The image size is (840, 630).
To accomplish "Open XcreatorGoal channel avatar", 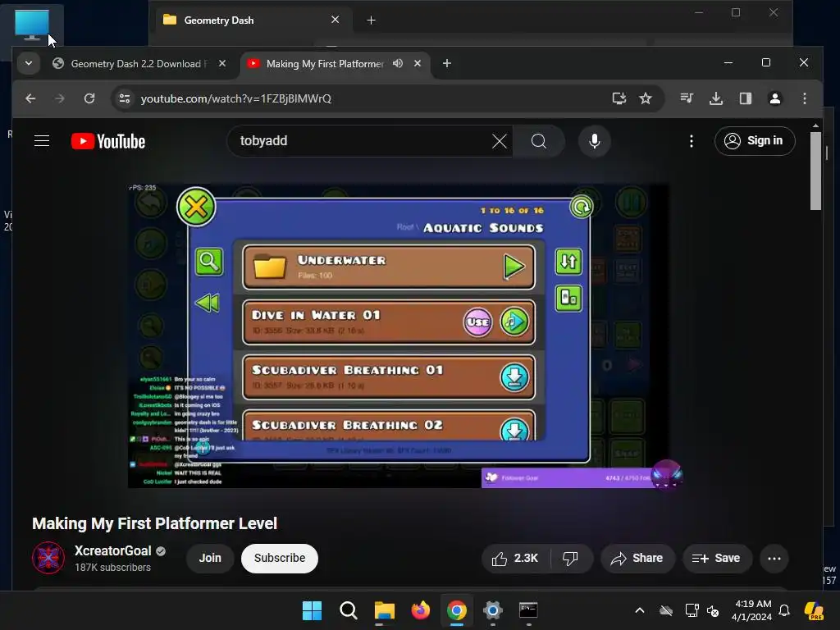I will tap(48, 558).
